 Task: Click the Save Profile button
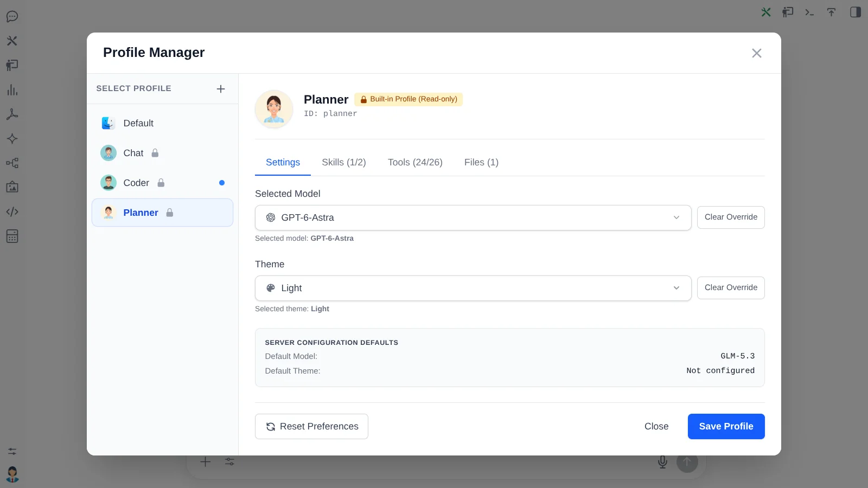(x=726, y=427)
